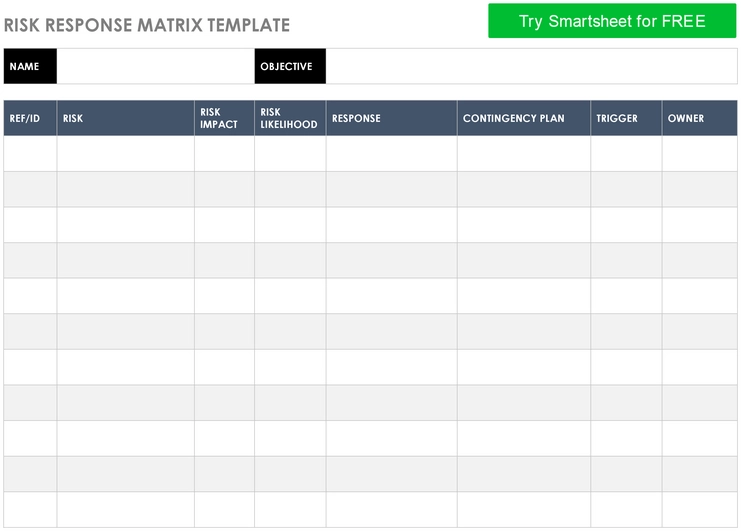Select the REF/ID column header
This screenshot has height=531, width=741.
[30, 118]
